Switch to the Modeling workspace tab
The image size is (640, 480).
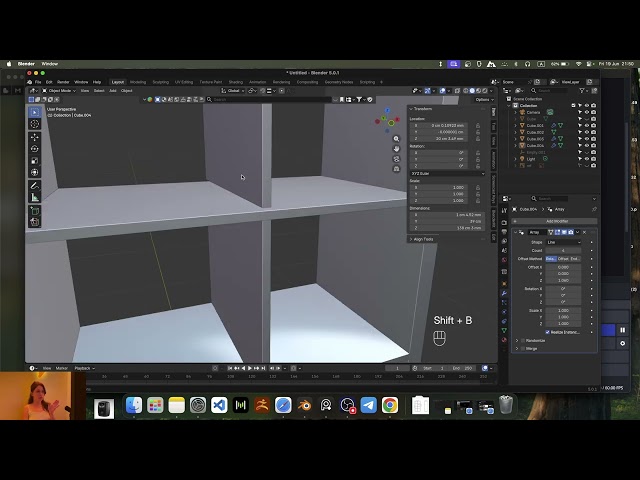pyautogui.click(x=138, y=82)
